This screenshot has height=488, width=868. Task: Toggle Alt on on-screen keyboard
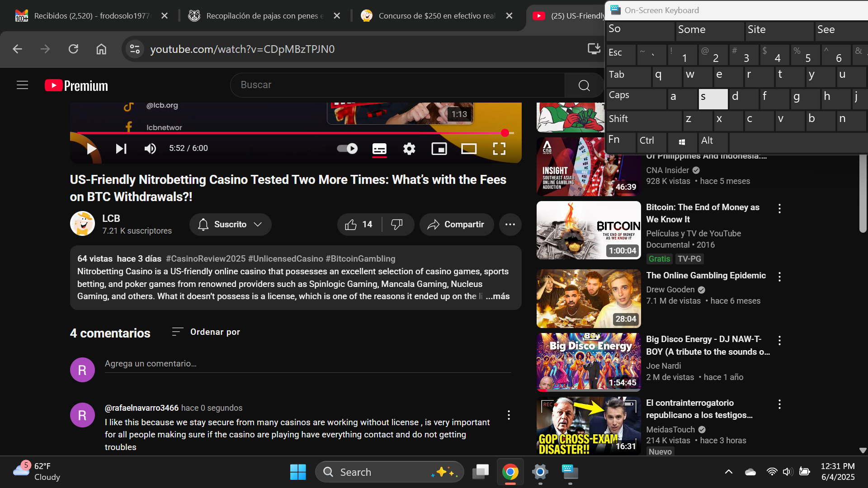point(713,142)
